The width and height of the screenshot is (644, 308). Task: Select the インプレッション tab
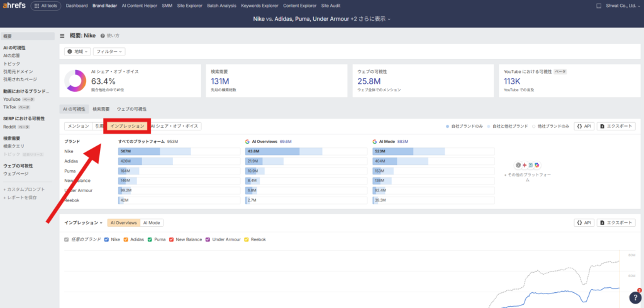coord(127,127)
